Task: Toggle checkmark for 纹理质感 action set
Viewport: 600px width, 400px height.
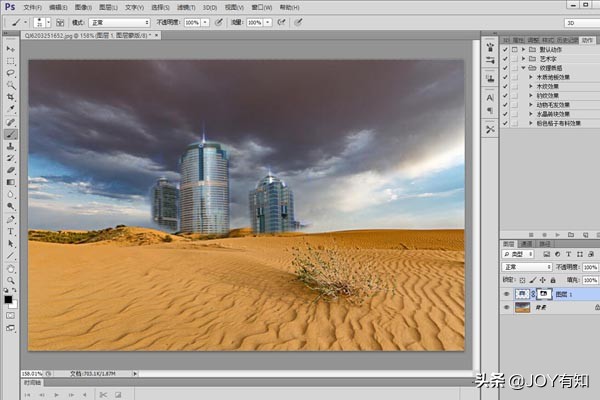Action: coord(505,68)
